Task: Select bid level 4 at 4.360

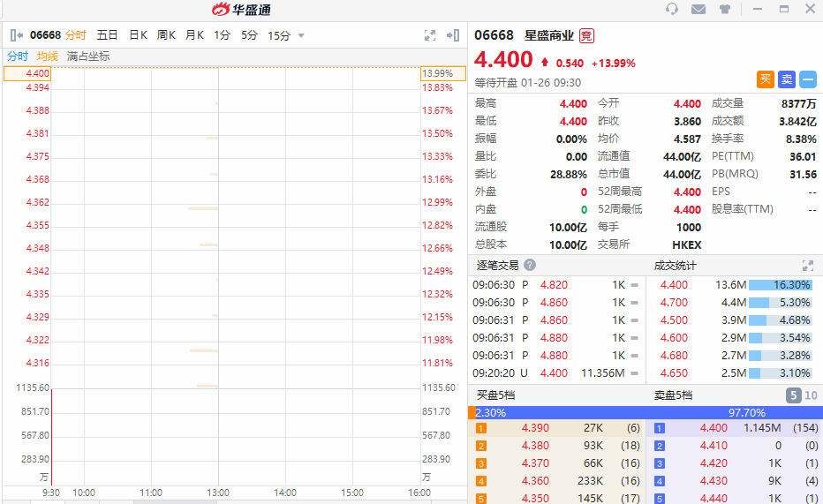Action: pos(557,481)
